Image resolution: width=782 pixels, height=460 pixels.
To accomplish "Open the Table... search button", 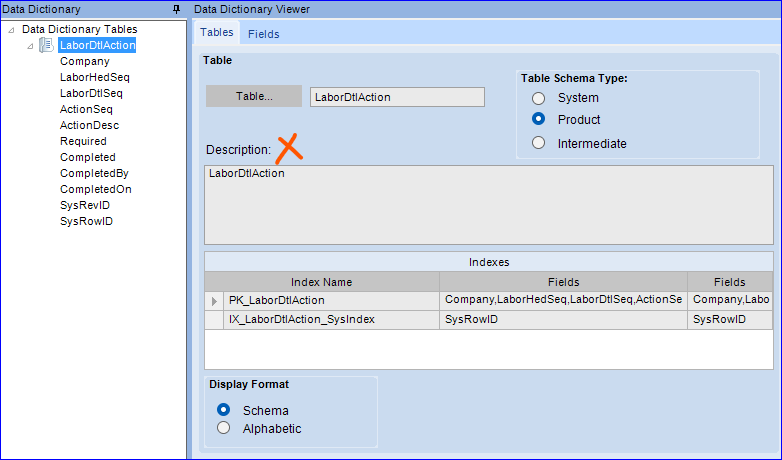I will coord(254,96).
